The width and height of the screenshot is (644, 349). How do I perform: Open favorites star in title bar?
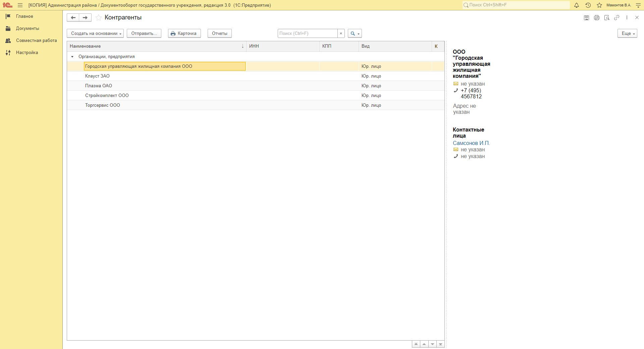[599, 5]
